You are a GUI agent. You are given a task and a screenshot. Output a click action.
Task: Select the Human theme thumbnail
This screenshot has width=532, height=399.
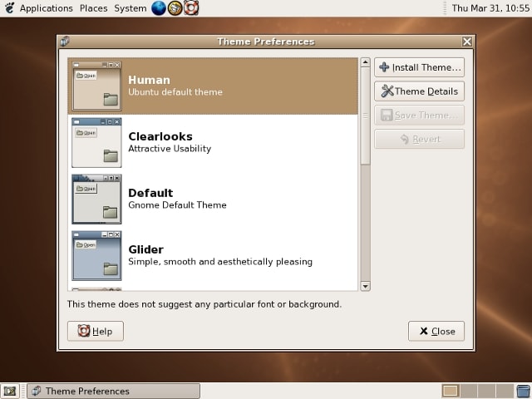[x=96, y=86]
